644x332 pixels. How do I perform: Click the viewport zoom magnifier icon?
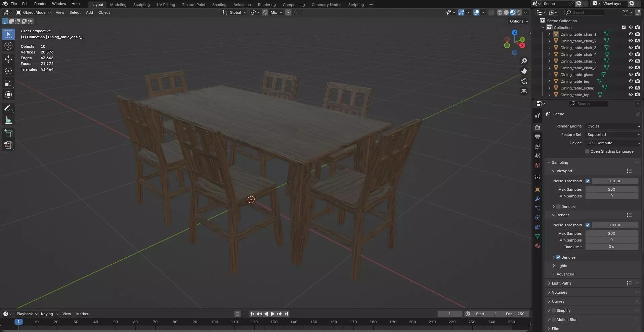(524, 61)
